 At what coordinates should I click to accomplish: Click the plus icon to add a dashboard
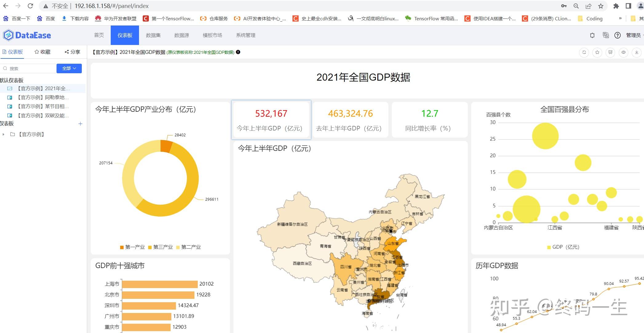point(80,124)
